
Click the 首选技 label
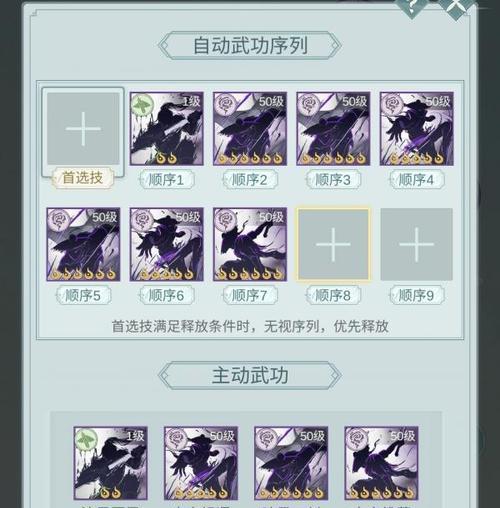[x=83, y=178]
